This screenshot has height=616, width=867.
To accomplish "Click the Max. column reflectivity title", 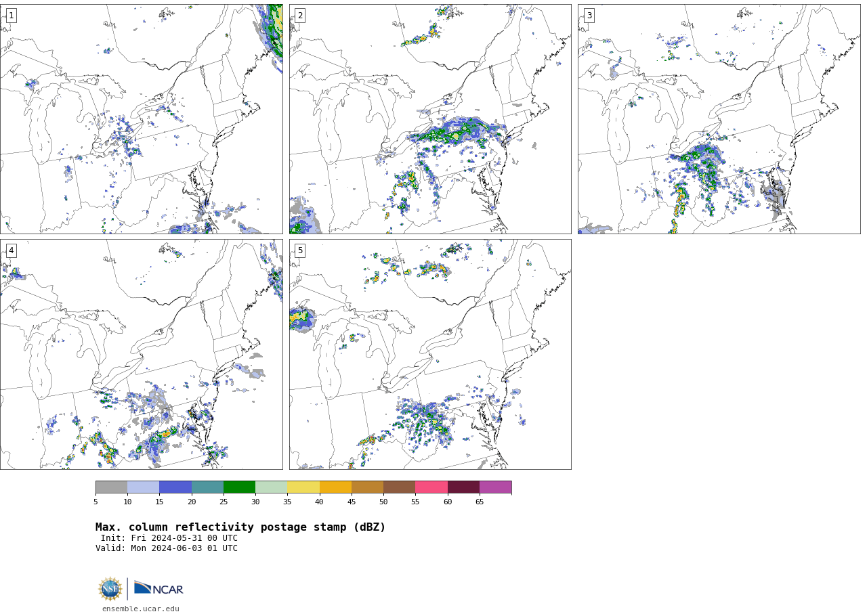I will (x=240, y=527).
